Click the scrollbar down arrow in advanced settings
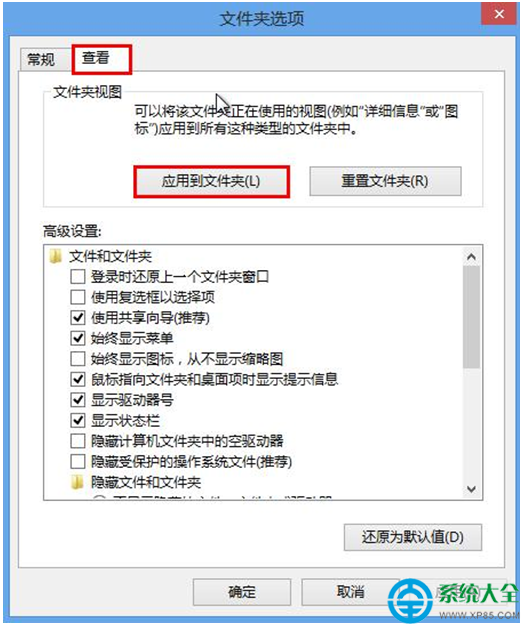Screen dimensions: 522x626 [x=471, y=489]
